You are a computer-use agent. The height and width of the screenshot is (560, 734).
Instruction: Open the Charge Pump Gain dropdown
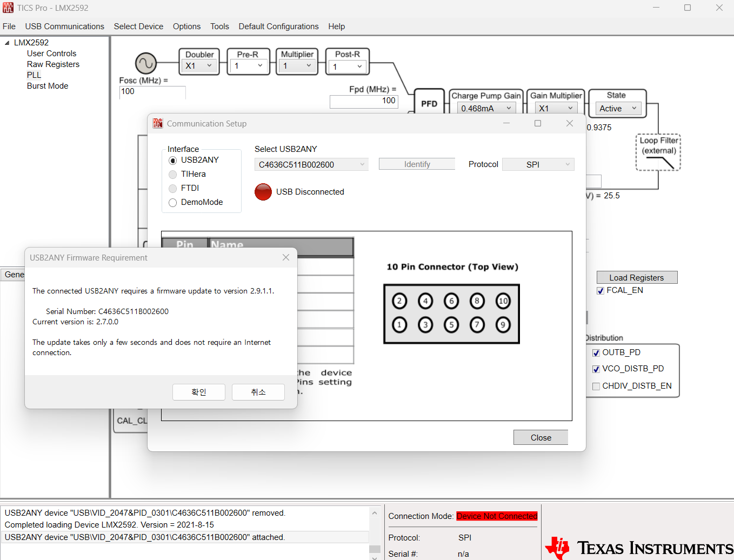point(486,108)
